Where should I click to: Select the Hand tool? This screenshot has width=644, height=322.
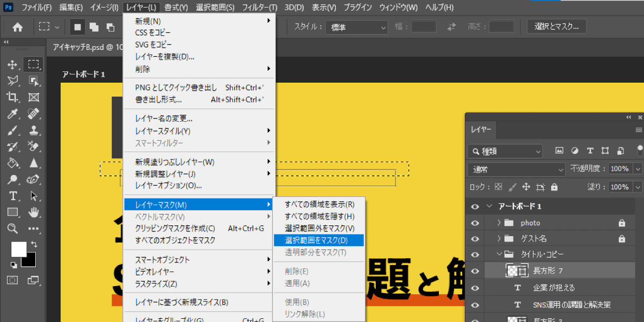tap(34, 212)
